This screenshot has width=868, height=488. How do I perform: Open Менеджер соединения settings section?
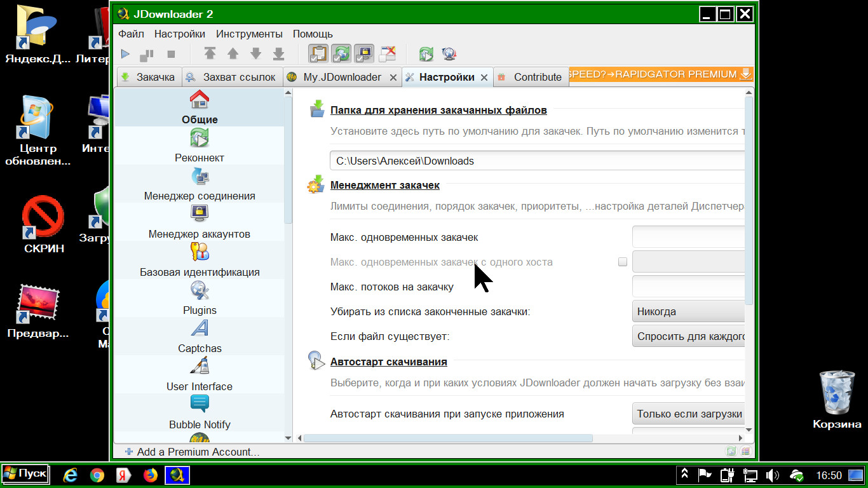coord(200,183)
